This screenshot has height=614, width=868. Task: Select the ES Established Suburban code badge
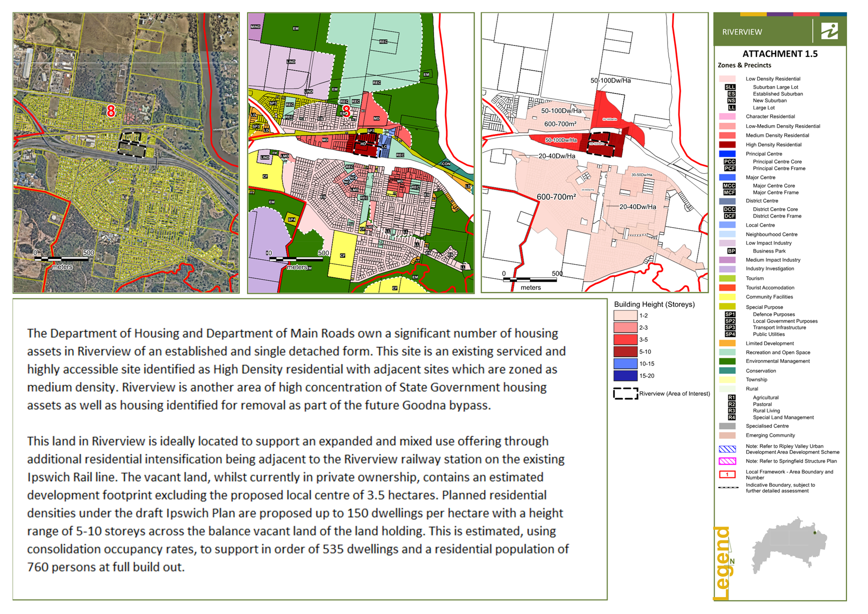(x=731, y=94)
